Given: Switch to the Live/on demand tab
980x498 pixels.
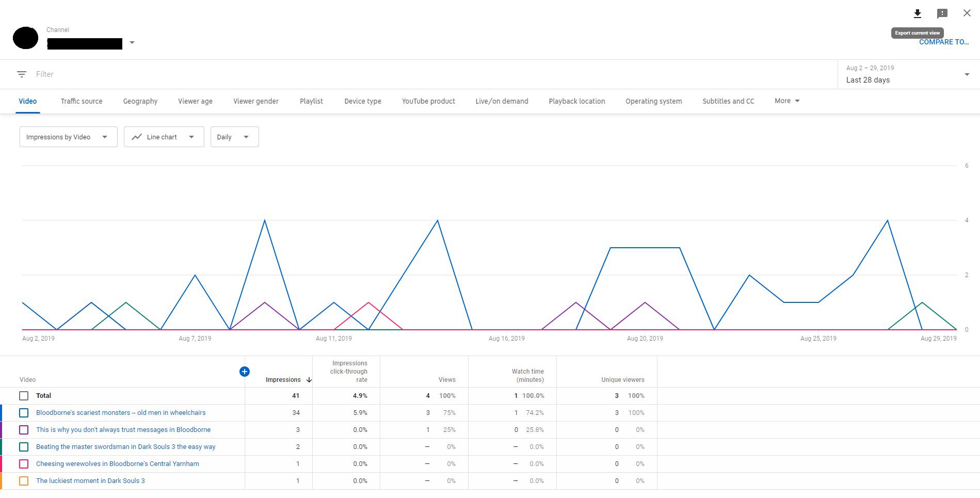Looking at the screenshot, I should (x=502, y=101).
